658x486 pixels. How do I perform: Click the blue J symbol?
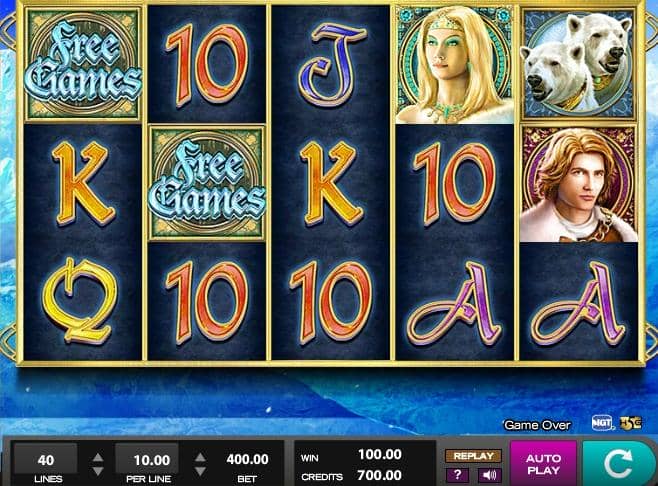[331, 64]
